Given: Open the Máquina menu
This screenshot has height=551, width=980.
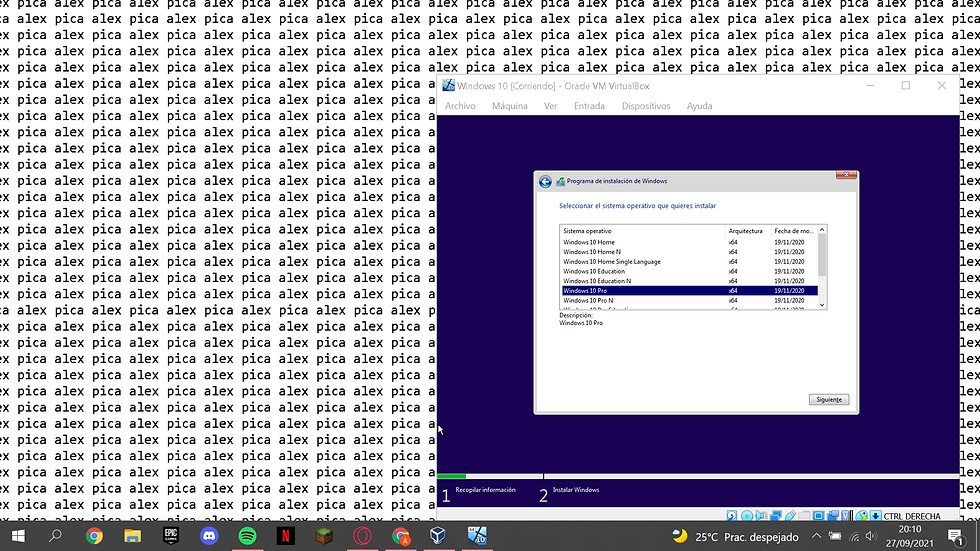Looking at the screenshot, I should (x=509, y=106).
